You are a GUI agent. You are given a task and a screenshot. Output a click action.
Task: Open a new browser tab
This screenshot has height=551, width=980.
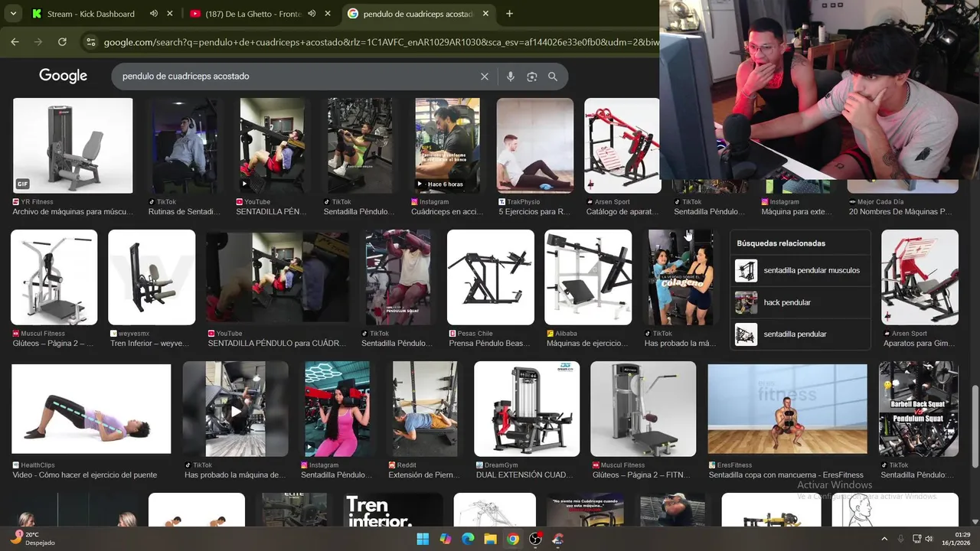click(509, 14)
